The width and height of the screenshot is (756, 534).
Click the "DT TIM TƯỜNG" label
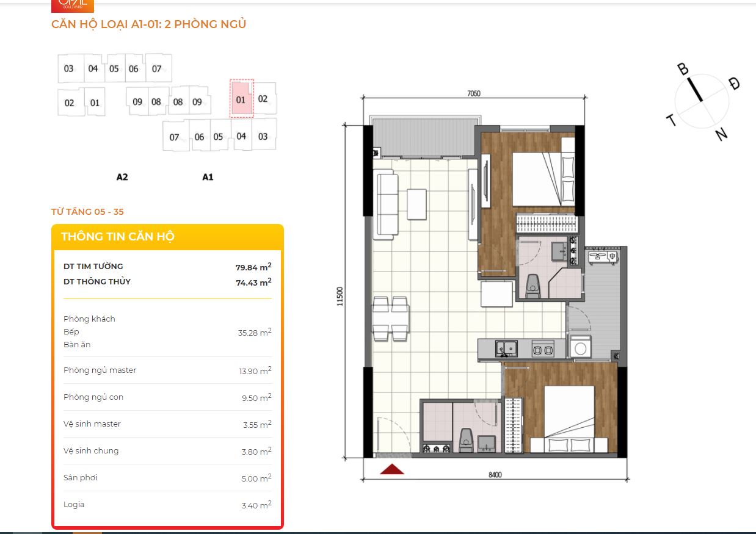tap(93, 266)
